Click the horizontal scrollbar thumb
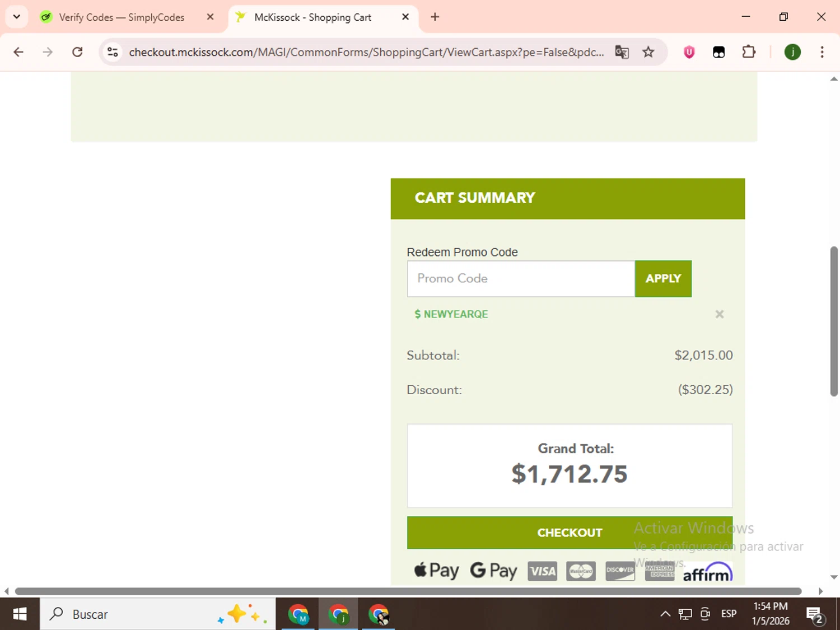Viewport: 840px width, 630px height. click(x=408, y=591)
